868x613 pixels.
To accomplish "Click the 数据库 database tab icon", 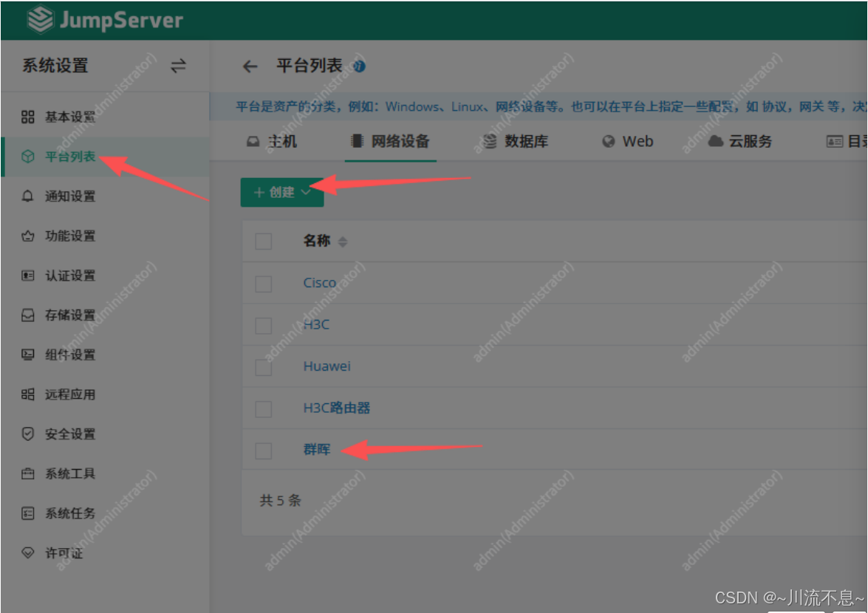I will (x=490, y=142).
